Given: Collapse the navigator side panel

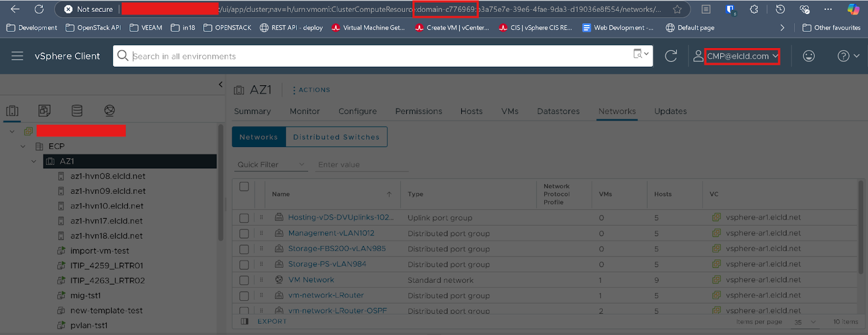Looking at the screenshot, I should point(220,84).
